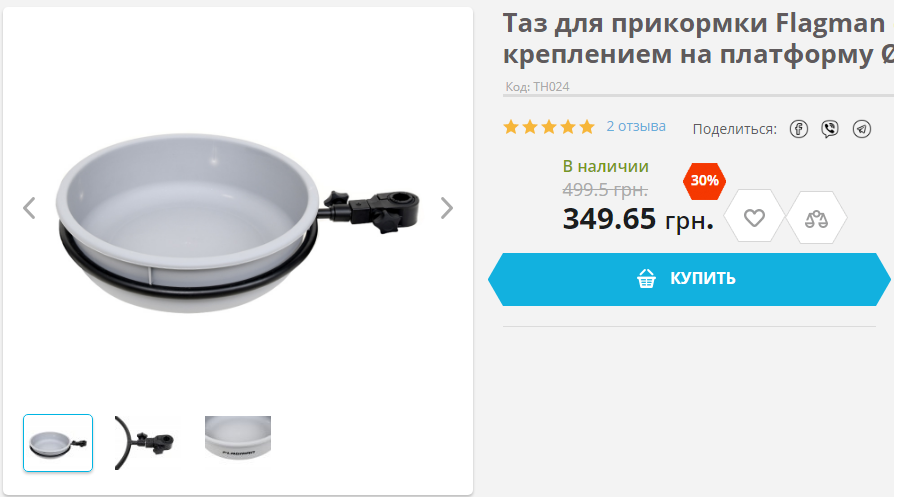Viewport: 904px width, 497px height.
Task: Click the basket icon inside the КУПИТЬ button
Action: [646, 278]
